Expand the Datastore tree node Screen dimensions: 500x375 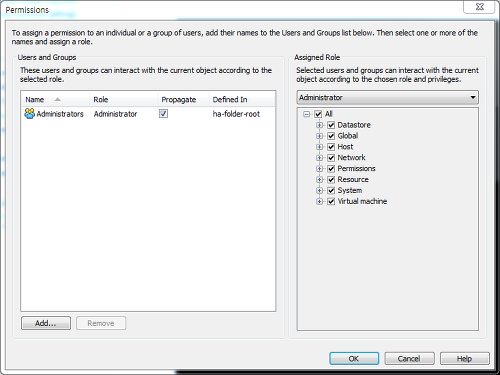pos(320,125)
